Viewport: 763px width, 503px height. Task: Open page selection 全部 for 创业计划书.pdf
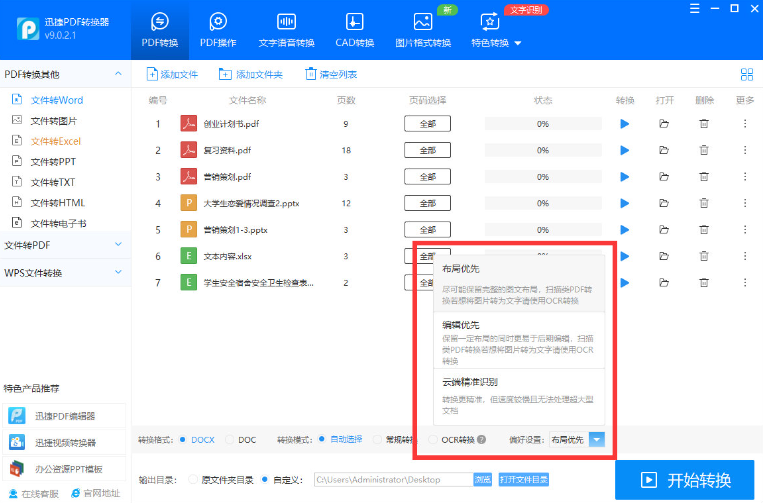click(427, 124)
